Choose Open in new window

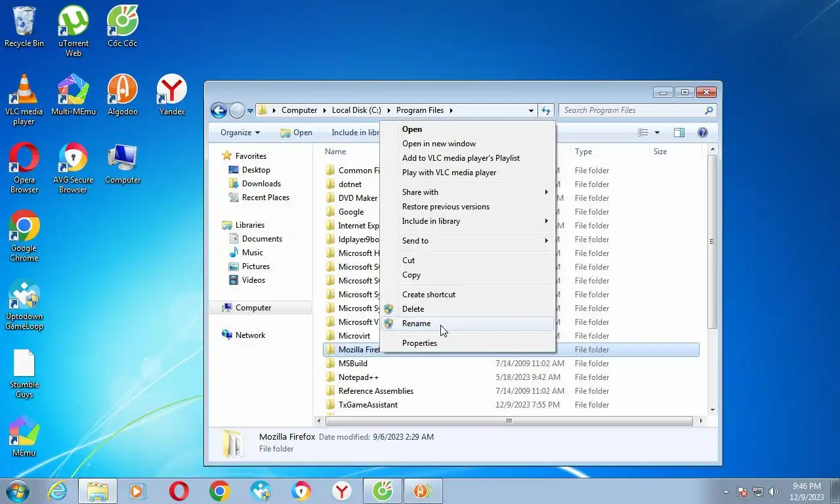(468, 144)
